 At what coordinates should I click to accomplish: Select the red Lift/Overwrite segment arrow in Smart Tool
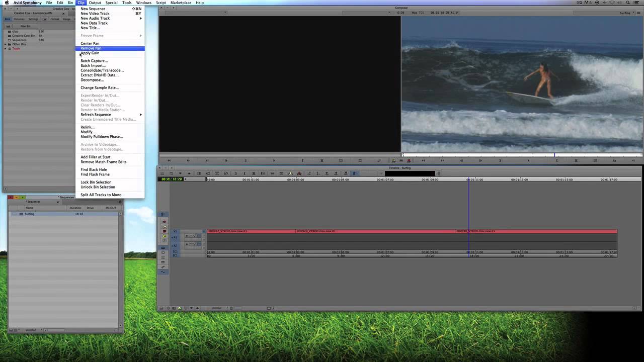165,222
